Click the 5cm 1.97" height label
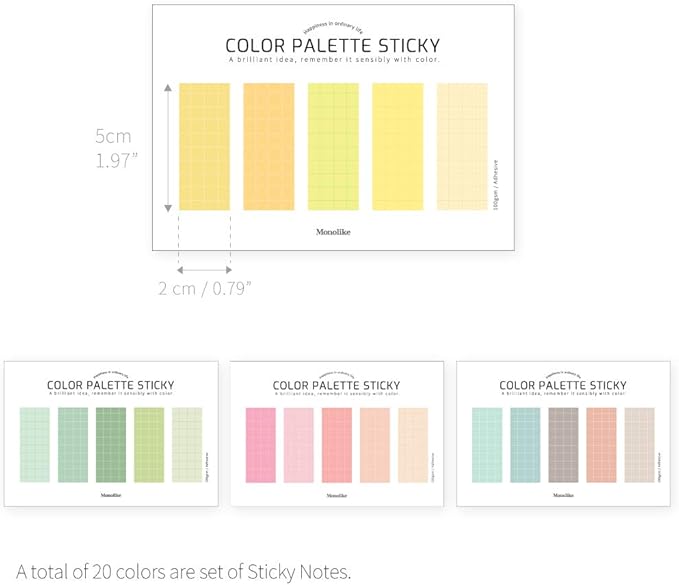The height and width of the screenshot is (585, 679). click(114, 148)
